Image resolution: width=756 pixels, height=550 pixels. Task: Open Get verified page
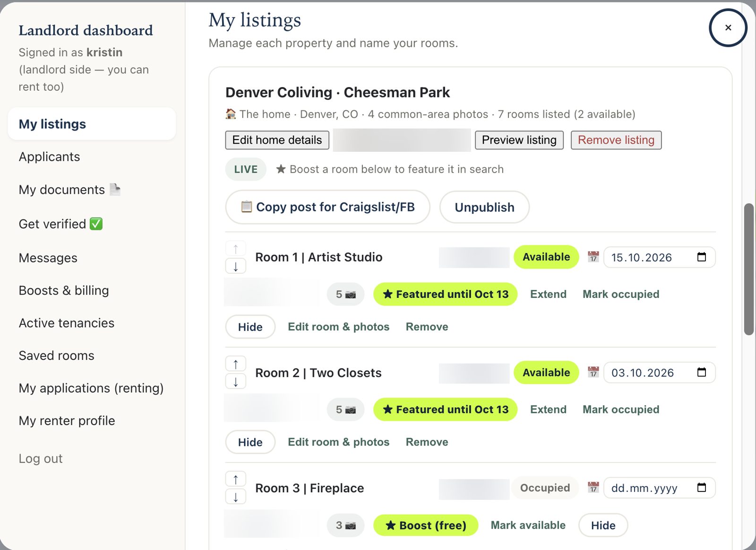pyautogui.click(x=60, y=224)
